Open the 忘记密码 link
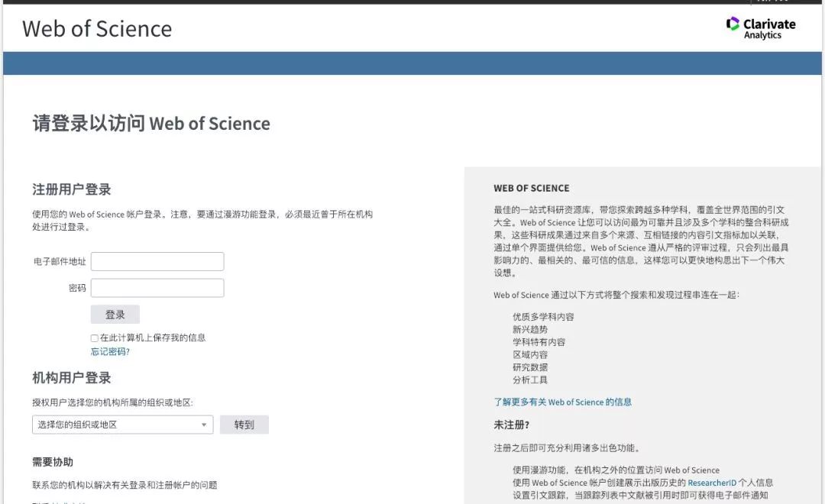 pyautogui.click(x=110, y=351)
